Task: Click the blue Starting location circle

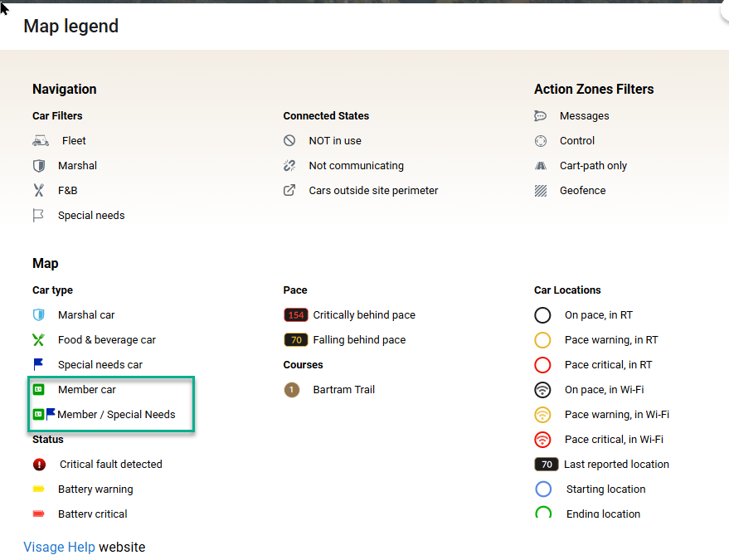Action: point(543,489)
